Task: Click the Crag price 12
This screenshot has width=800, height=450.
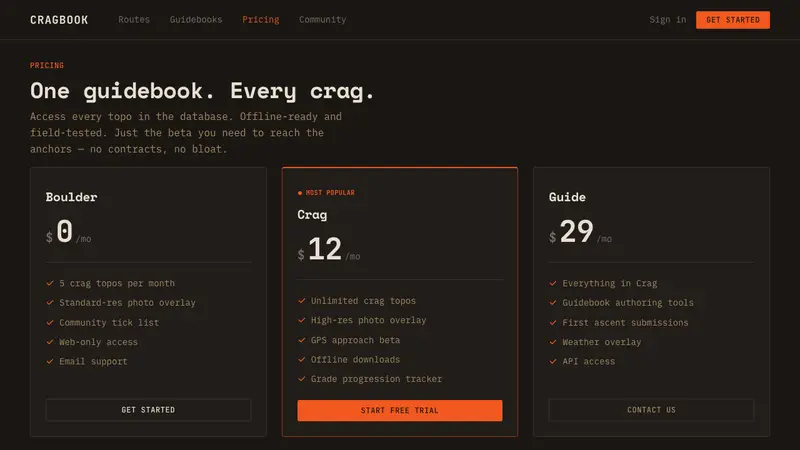Action: point(325,249)
